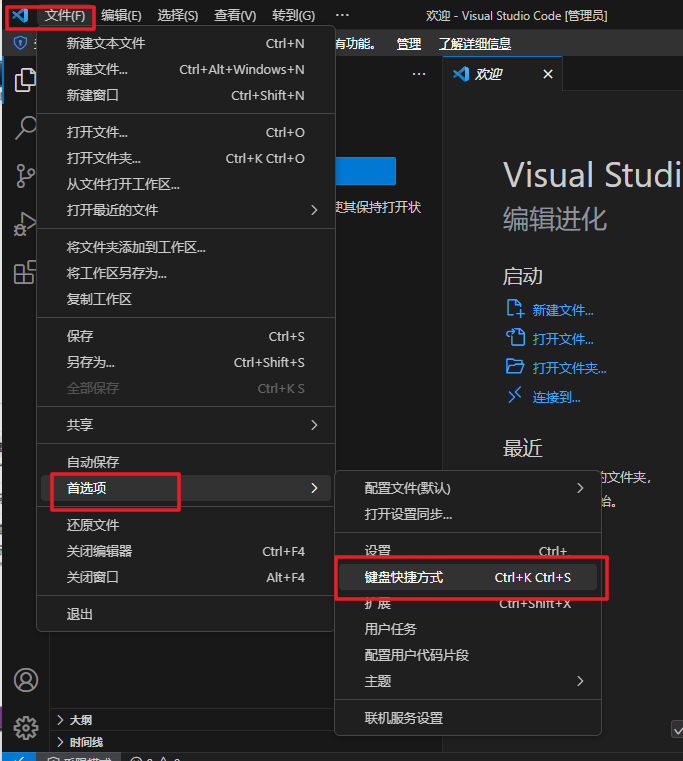Select 退出 menu item

185,614
